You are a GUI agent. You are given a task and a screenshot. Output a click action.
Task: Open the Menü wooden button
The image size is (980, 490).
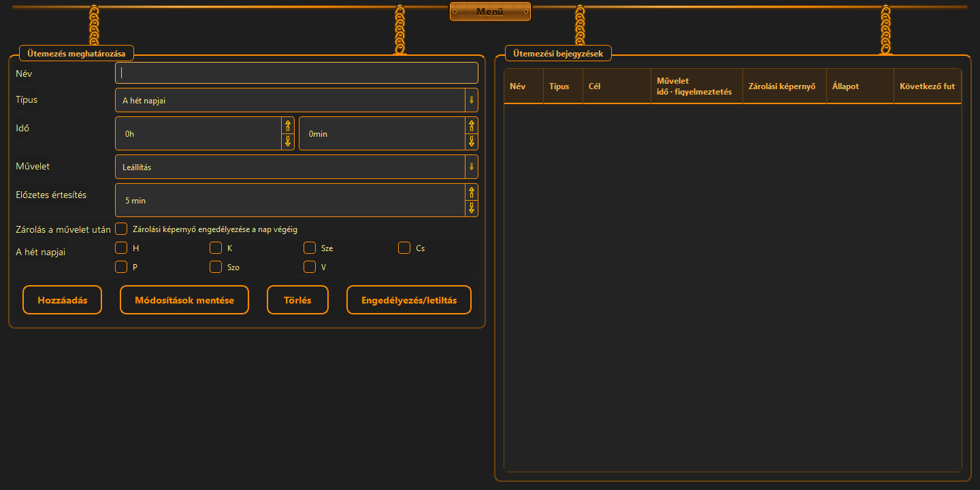pos(490,12)
